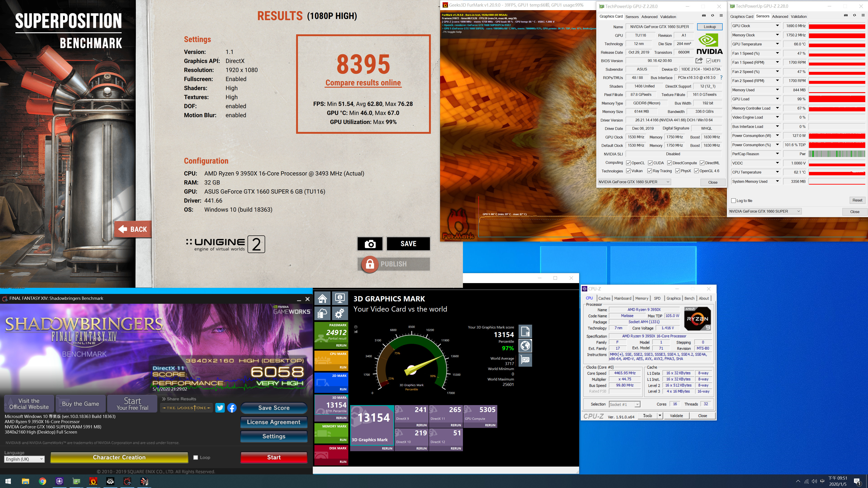
Task: Toggle the Vulkan checkbox
Action: [628, 171]
